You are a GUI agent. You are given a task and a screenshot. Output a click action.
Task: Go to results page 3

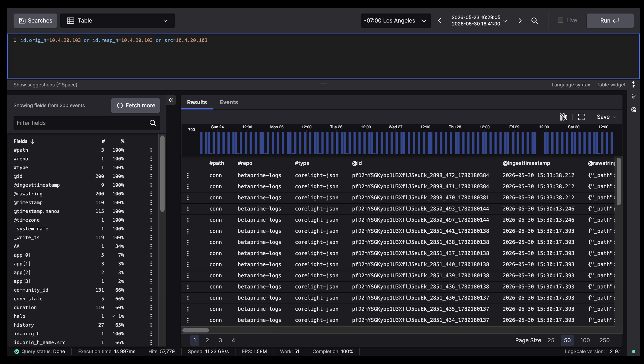point(220,340)
